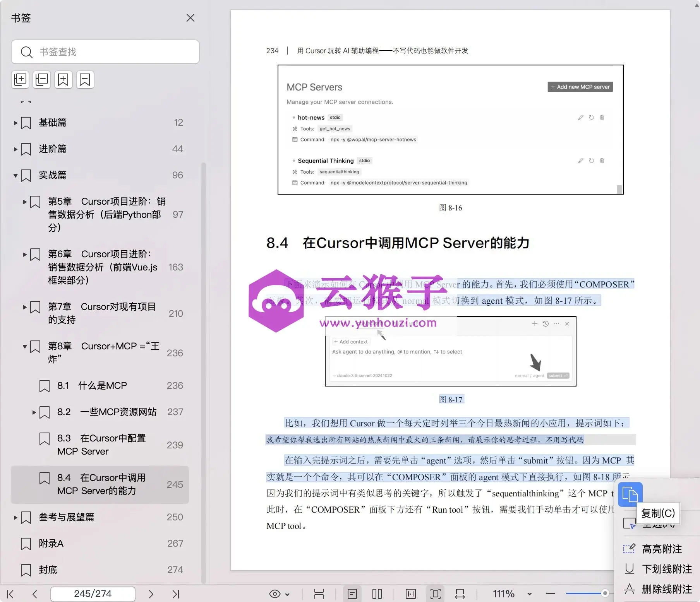Open the eye mode dropdown arrow
700x602 pixels.
coord(287,594)
